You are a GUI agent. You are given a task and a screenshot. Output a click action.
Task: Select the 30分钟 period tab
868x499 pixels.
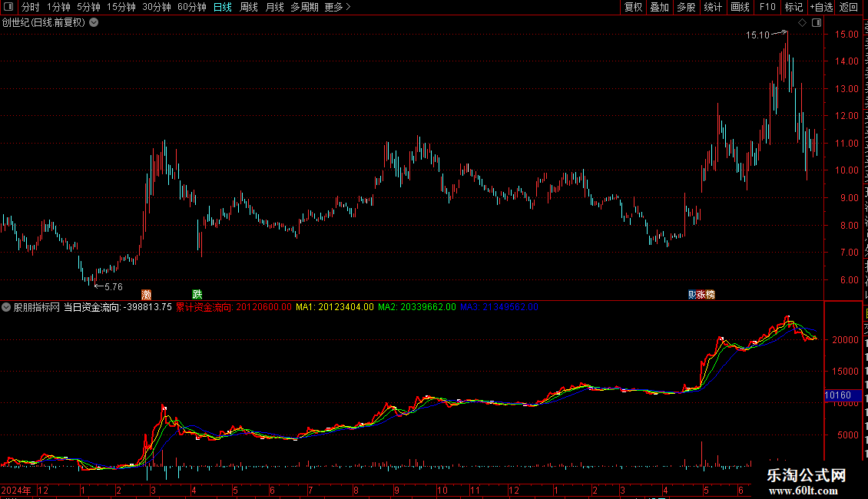click(156, 7)
